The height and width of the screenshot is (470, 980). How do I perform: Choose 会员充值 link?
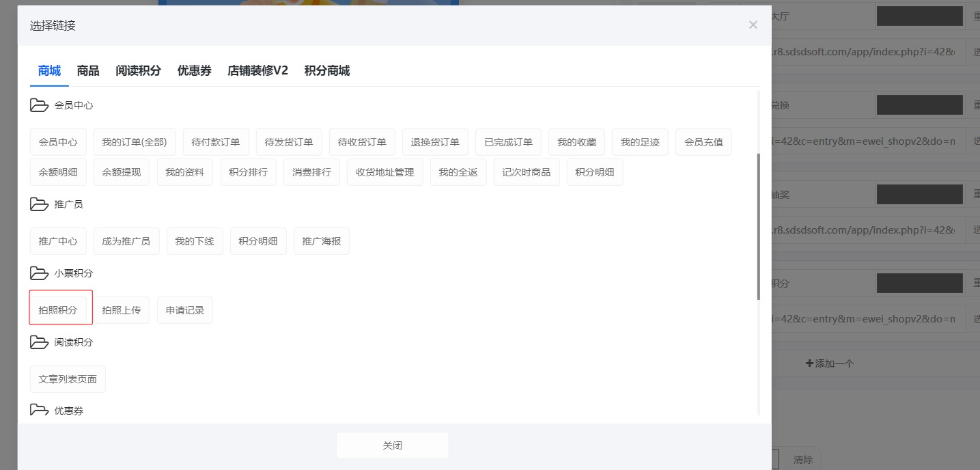pyautogui.click(x=703, y=142)
